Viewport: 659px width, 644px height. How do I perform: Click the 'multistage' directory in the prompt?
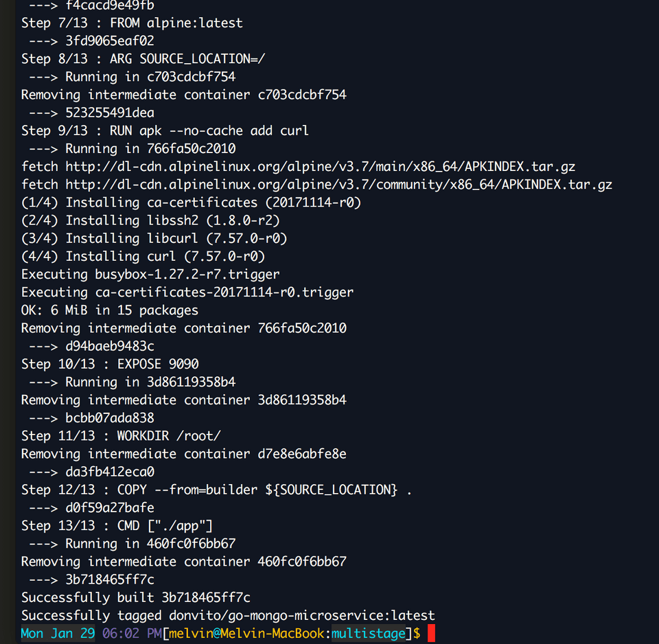(369, 634)
